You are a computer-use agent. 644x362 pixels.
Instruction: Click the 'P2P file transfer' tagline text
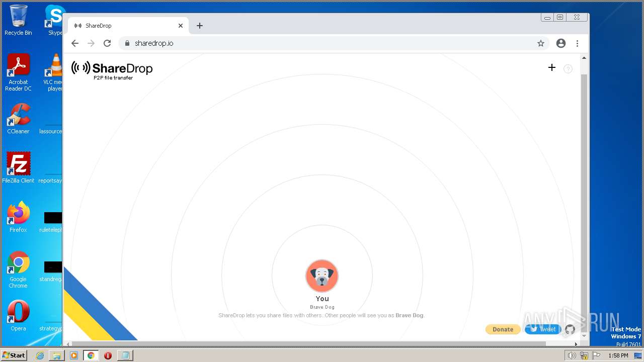pyautogui.click(x=113, y=78)
